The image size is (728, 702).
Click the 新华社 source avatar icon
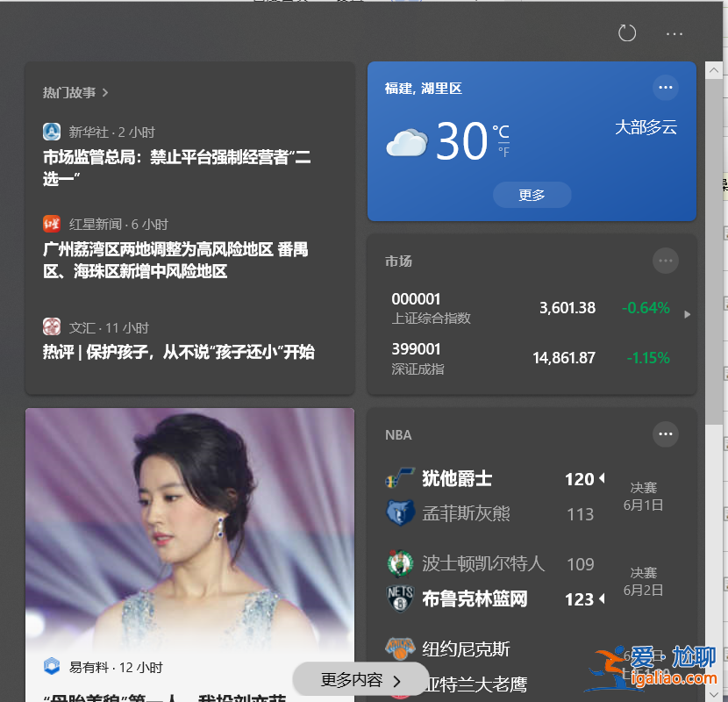click(x=52, y=132)
